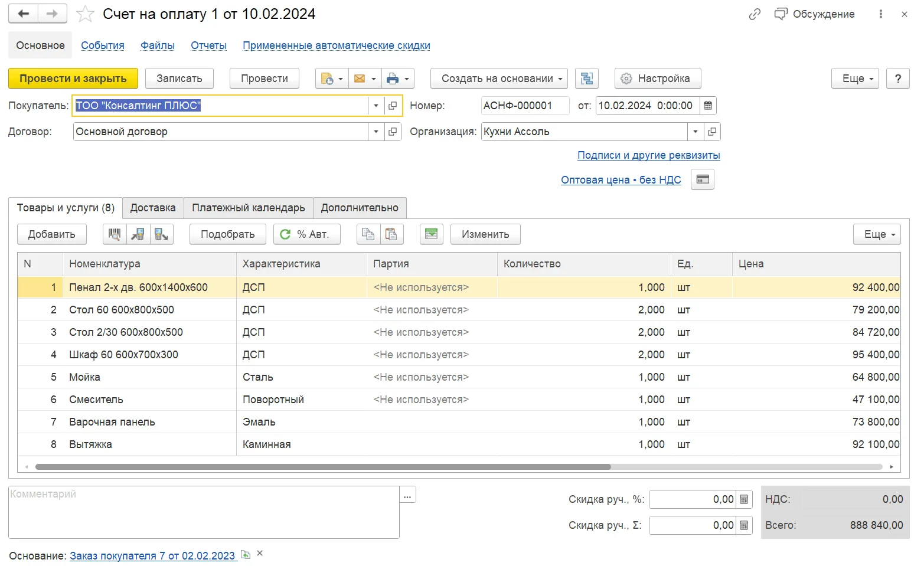Click the horizontal scrollbar of the goods table
The image size is (924, 566).
pos(323,467)
